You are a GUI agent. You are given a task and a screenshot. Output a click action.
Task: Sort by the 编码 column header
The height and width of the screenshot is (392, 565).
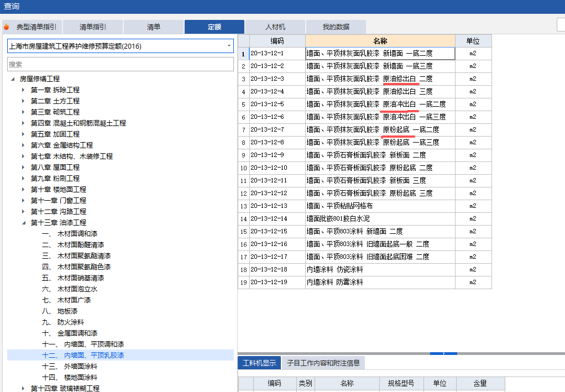click(x=277, y=41)
